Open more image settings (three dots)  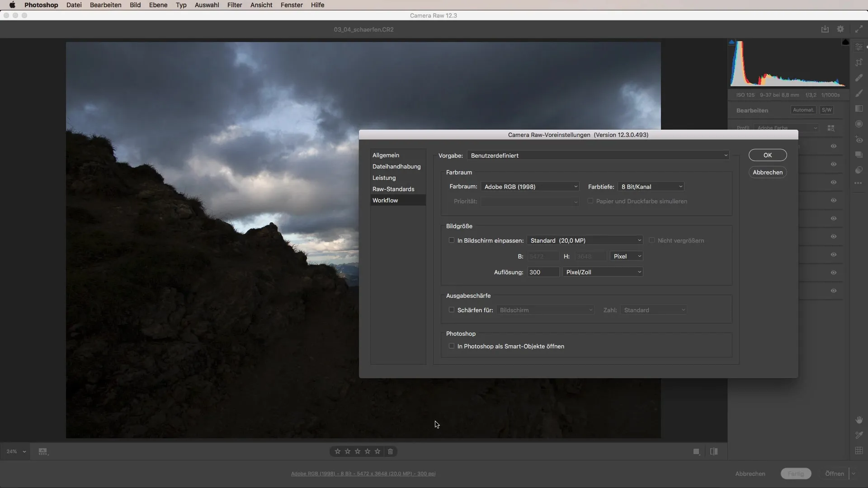click(x=859, y=183)
